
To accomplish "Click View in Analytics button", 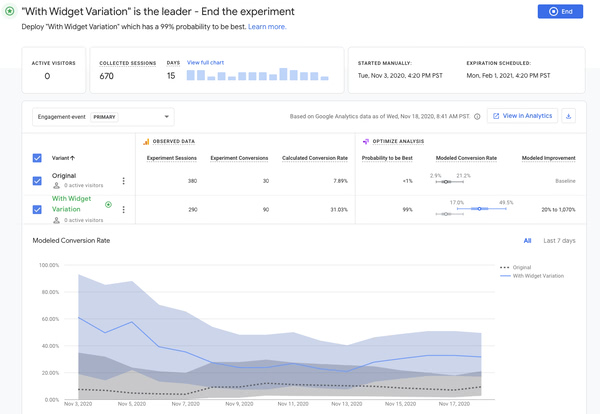I will 522,116.
